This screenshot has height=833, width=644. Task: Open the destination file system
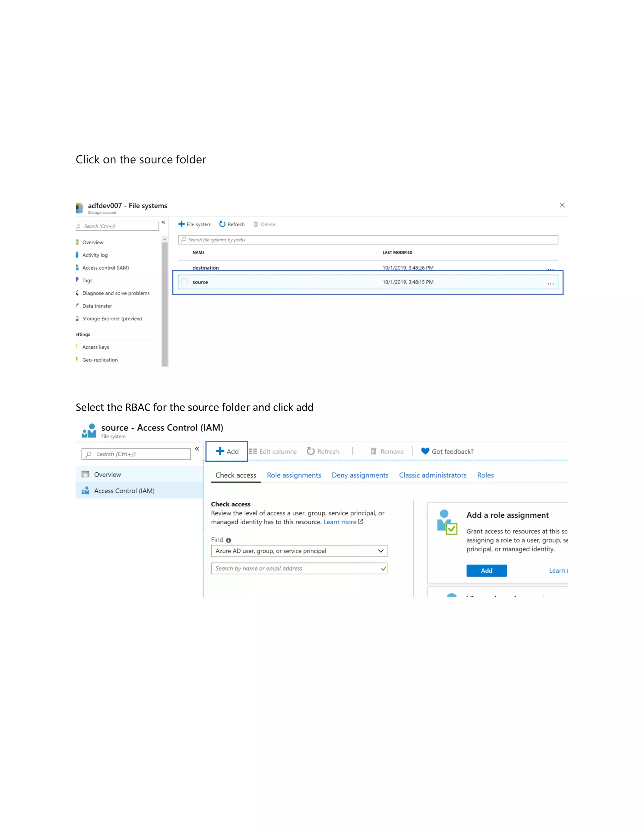(x=206, y=268)
